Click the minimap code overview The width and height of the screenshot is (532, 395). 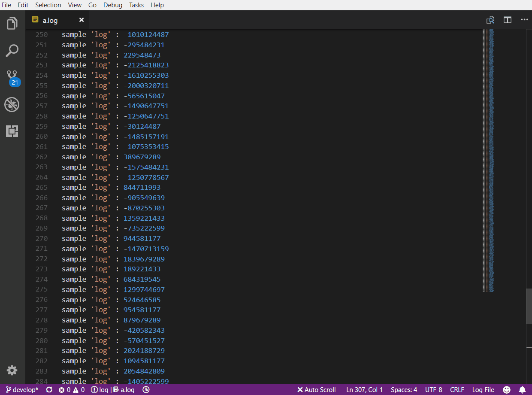tap(488, 161)
